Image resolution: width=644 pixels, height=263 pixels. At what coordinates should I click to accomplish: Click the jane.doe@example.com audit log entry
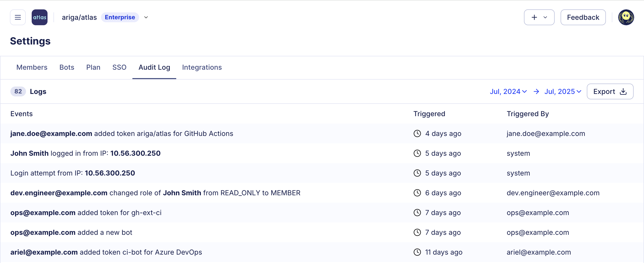point(122,133)
